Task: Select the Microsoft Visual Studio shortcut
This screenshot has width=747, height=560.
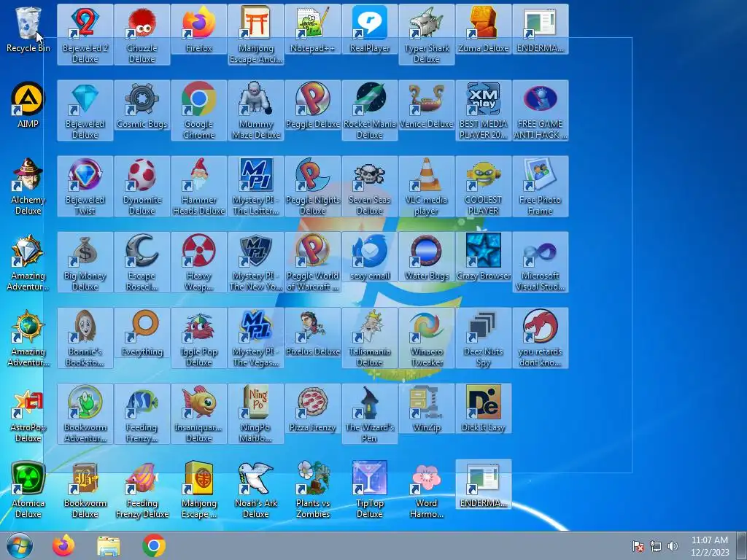Action: pyautogui.click(x=541, y=262)
